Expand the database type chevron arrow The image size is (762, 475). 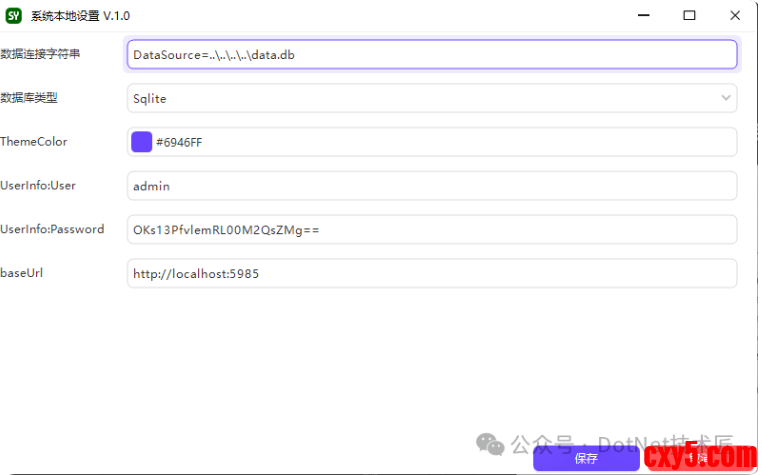[726, 98]
